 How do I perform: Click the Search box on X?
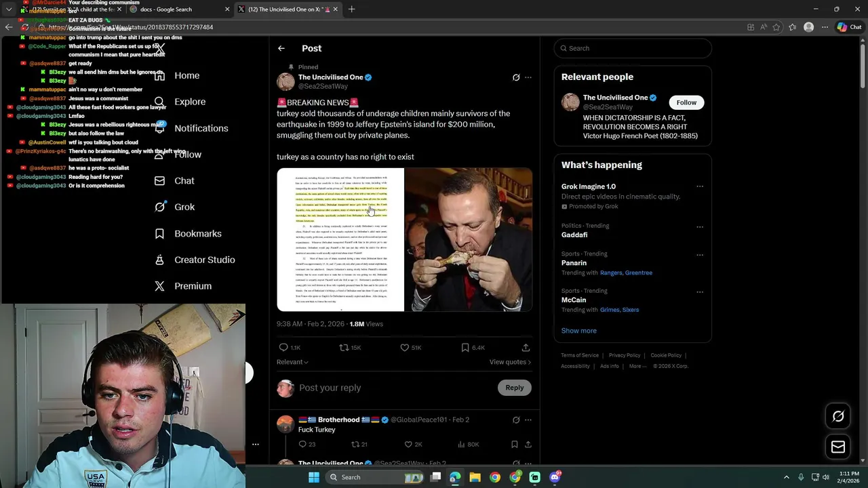pyautogui.click(x=633, y=48)
